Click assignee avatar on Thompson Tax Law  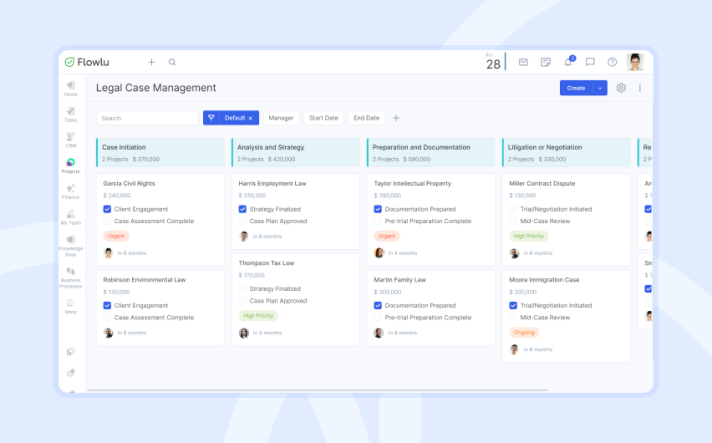tap(244, 333)
